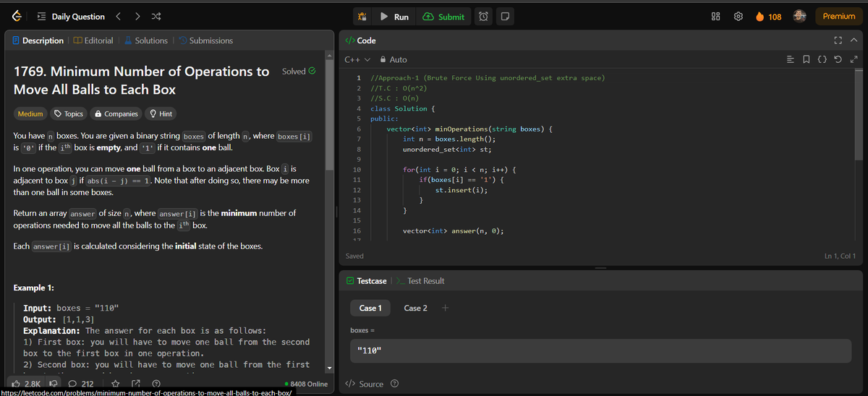Image resolution: width=868 pixels, height=396 pixels.
Task: Open the timer alarm clock icon
Action: click(484, 17)
